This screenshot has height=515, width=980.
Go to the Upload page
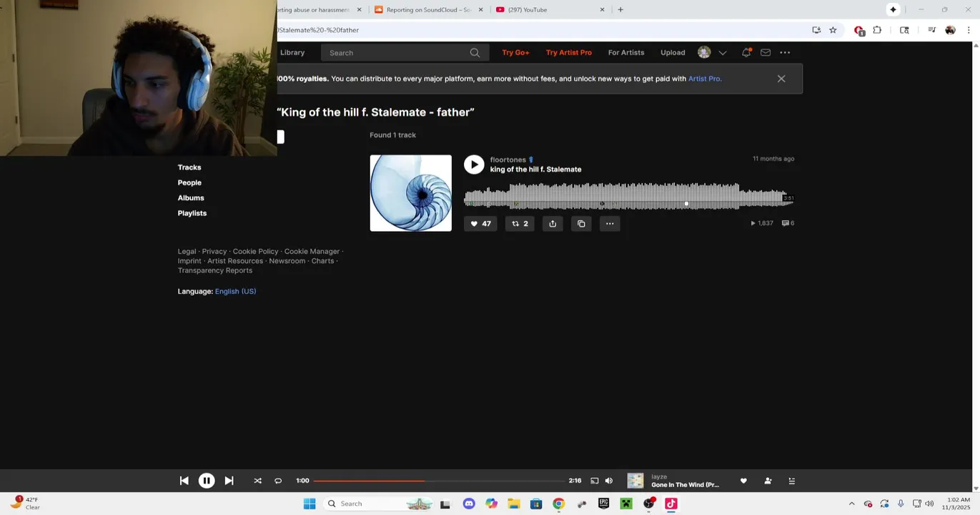coord(673,52)
